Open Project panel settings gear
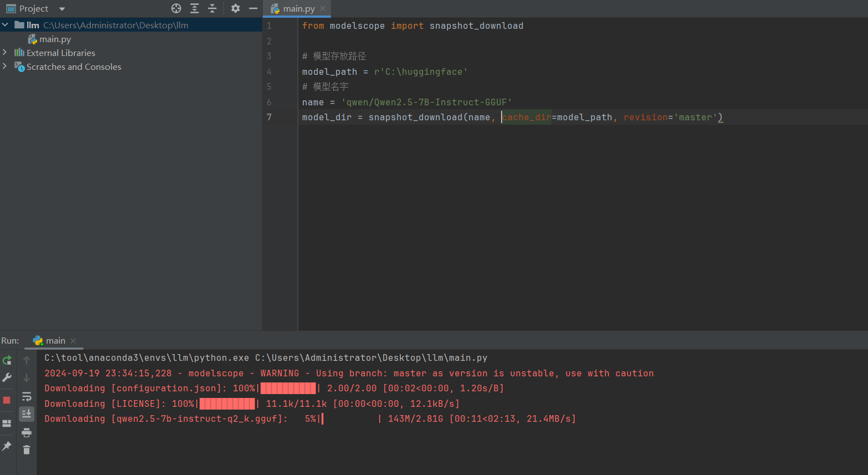868x475 pixels. point(236,8)
